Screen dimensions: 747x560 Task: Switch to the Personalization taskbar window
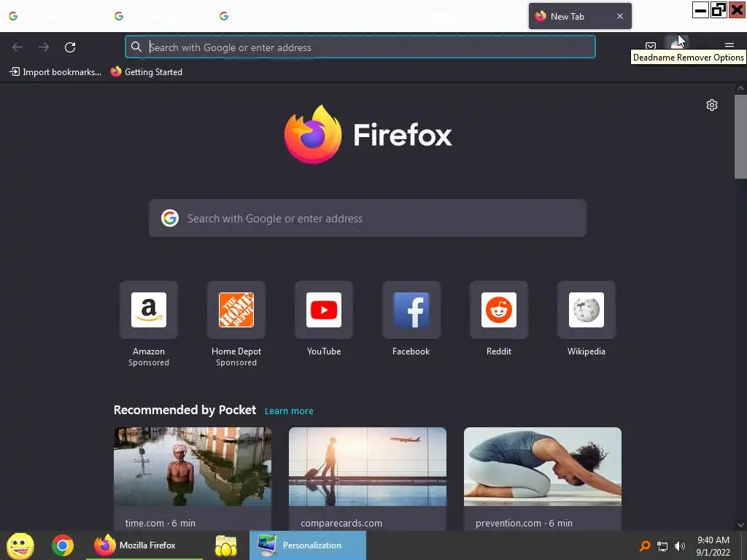308,545
